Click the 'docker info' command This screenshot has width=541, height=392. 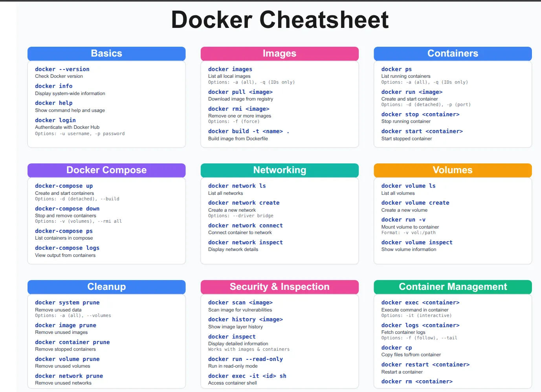[x=54, y=86]
